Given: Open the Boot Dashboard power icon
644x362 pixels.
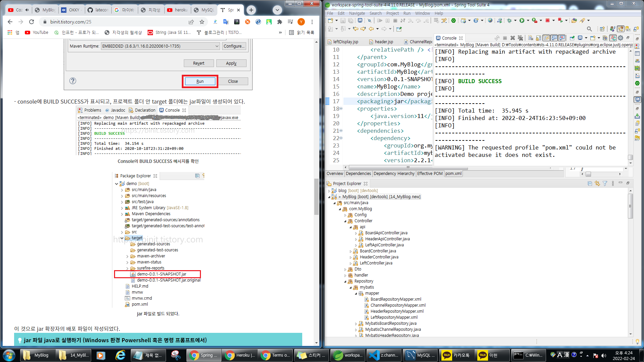Looking at the screenshot, I should [453, 21].
